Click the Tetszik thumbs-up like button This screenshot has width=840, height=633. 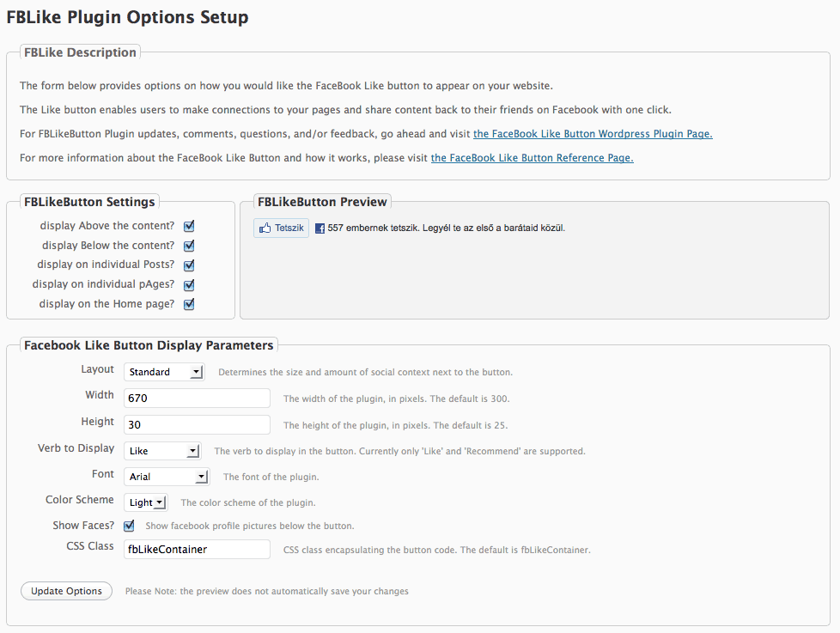click(x=281, y=228)
